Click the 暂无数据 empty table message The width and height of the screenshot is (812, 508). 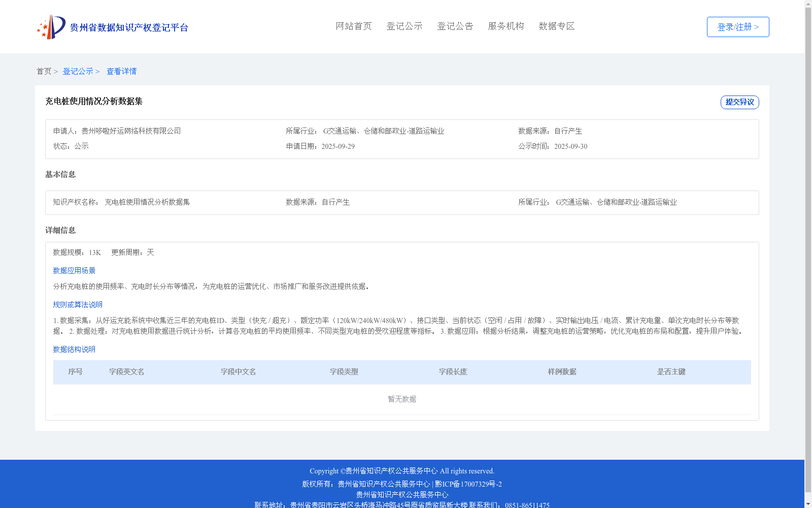pyautogui.click(x=402, y=399)
